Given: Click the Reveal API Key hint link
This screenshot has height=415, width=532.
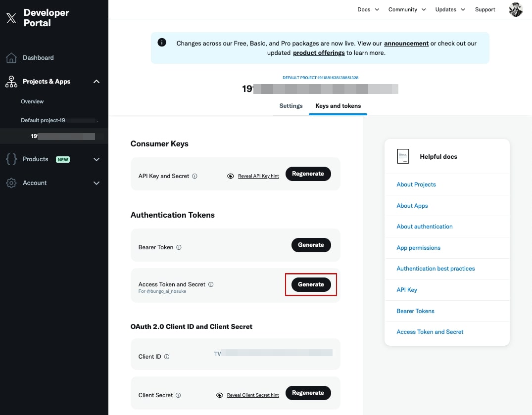Looking at the screenshot, I should tap(258, 176).
